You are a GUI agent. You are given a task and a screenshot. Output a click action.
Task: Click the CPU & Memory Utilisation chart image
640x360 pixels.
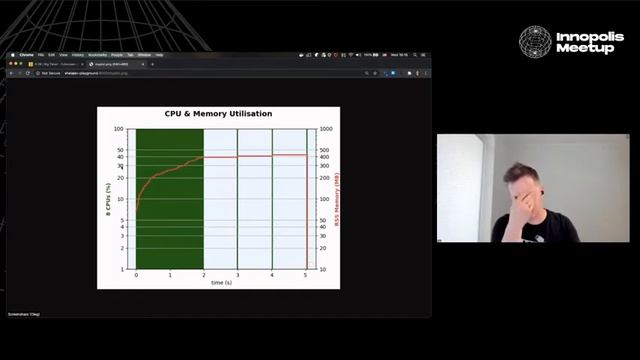pyautogui.click(x=218, y=198)
